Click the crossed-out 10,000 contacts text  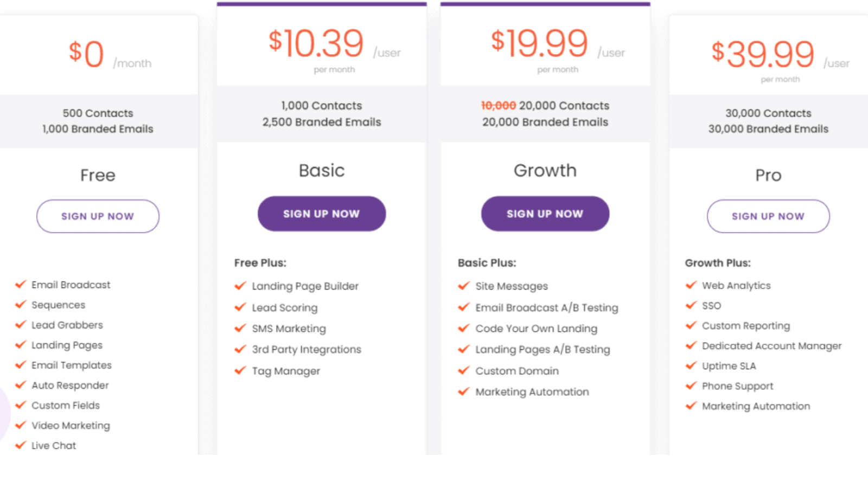(x=498, y=106)
